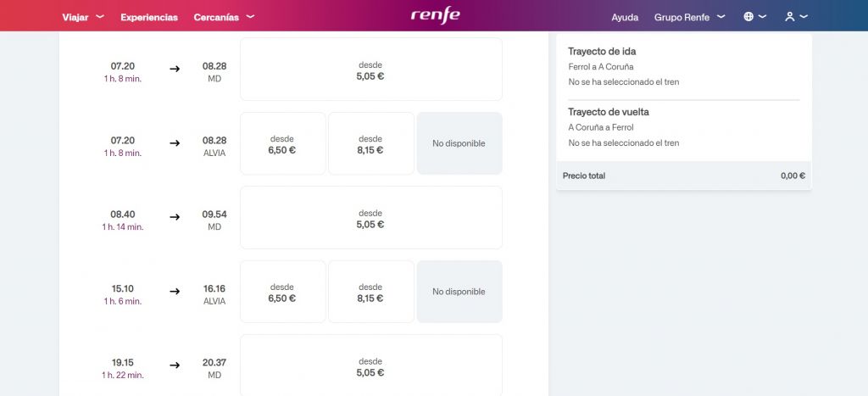Screen dimensions: 868x396
Task: Pick the 5,05 € fare for 19.15 train
Action: point(371,365)
